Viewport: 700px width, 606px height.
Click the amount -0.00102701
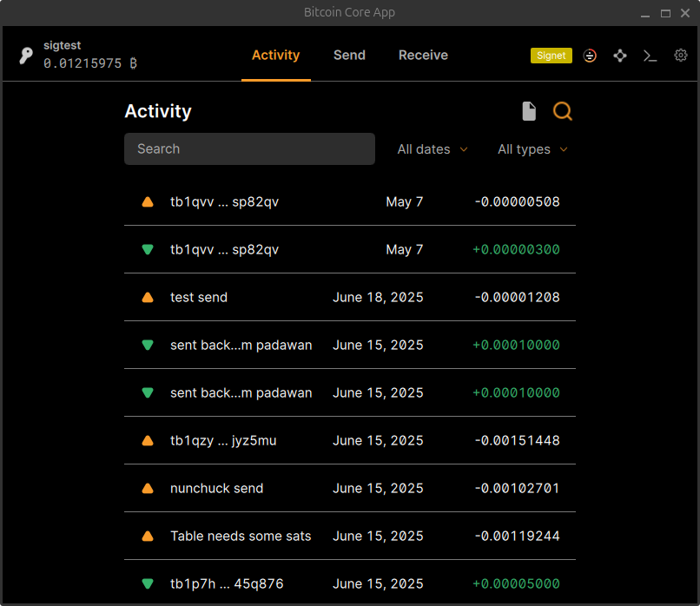pos(517,488)
